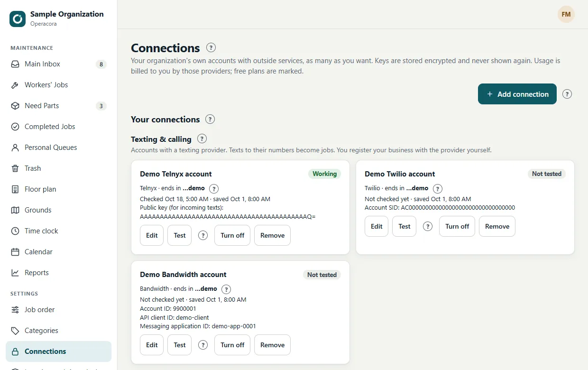Click the checkmark icon for Completed Jobs
Image resolution: width=588 pixels, height=370 pixels.
coord(15,127)
